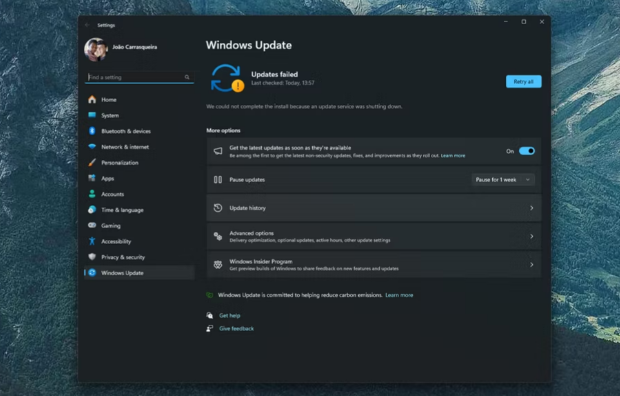
Task: Click the green leaf carbon emissions icon
Action: click(x=210, y=295)
